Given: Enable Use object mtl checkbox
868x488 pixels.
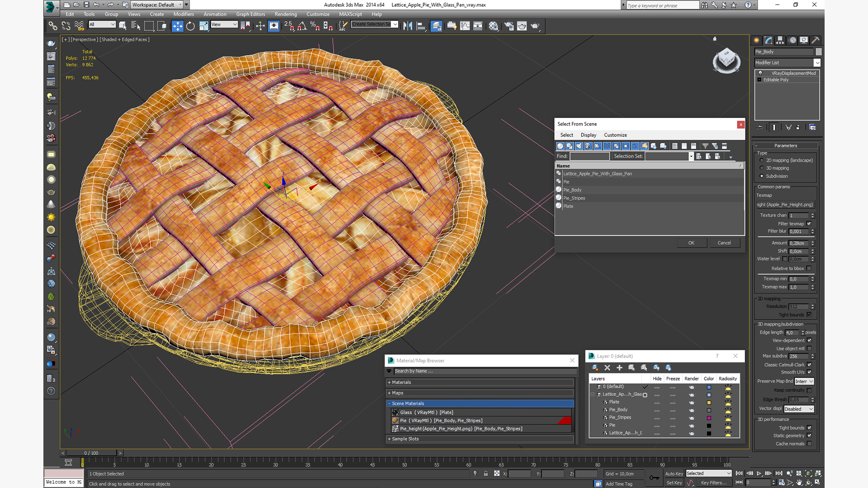Looking at the screenshot, I should (x=809, y=348).
